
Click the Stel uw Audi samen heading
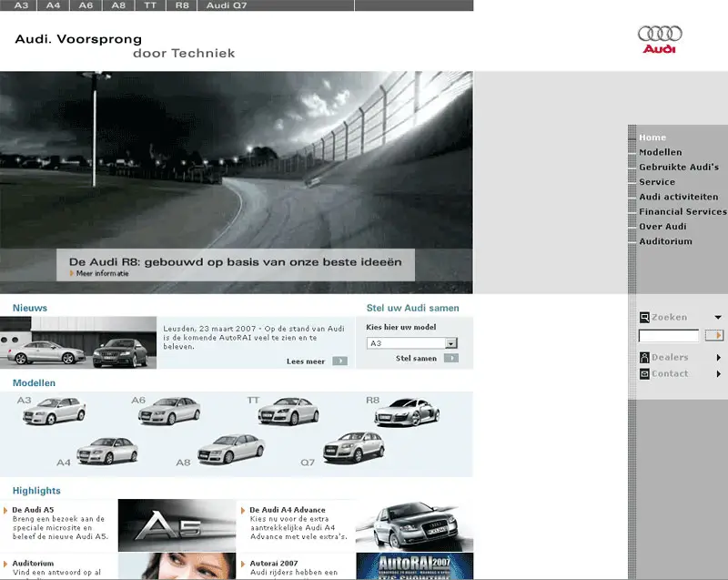[x=413, y=308]
